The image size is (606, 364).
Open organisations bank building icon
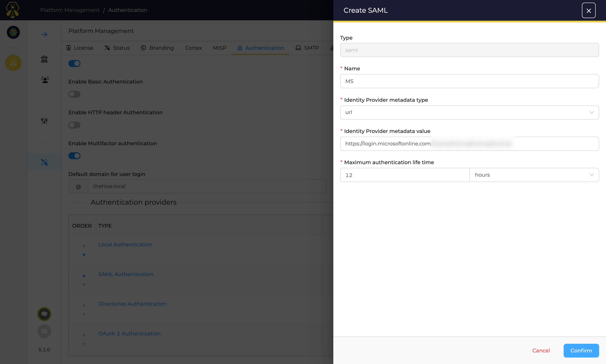(x=44, y=59)
